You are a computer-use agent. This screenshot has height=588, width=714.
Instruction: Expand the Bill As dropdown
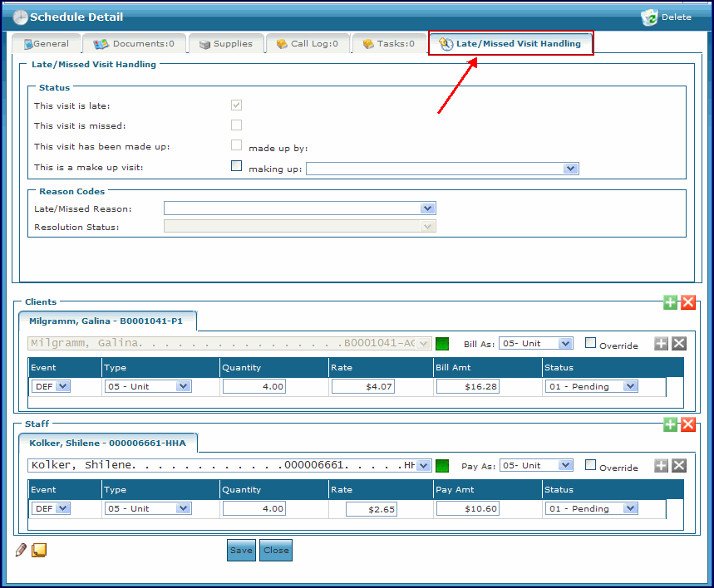(x=565, y=344)
